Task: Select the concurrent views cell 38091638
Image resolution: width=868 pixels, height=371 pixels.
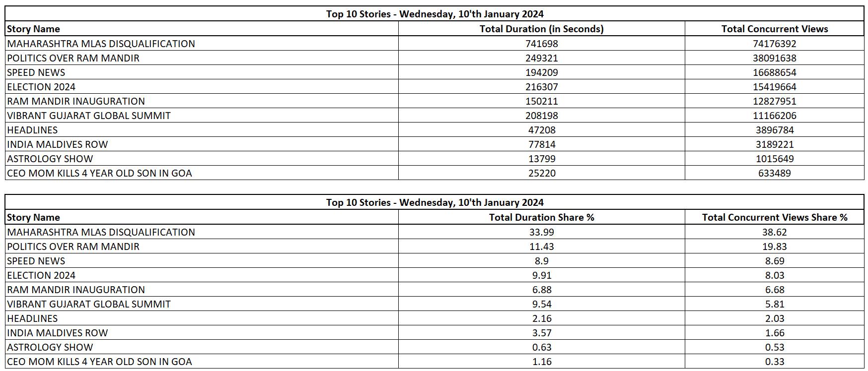Action: pyautogui.click(x=774, y=58)
